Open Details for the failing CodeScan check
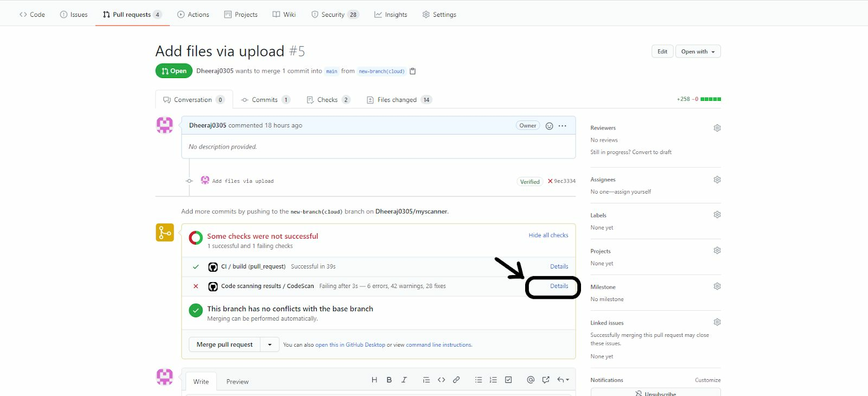The width and height of the screenshot is (868, 396). [559, 286]
